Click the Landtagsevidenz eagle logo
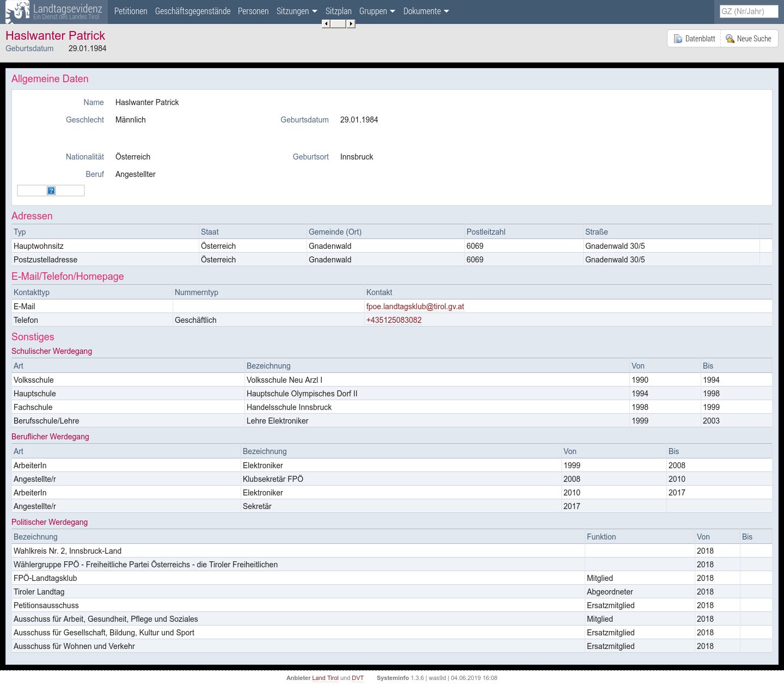The width and height of the screenshot is (784, 686). tap(17, 11)
